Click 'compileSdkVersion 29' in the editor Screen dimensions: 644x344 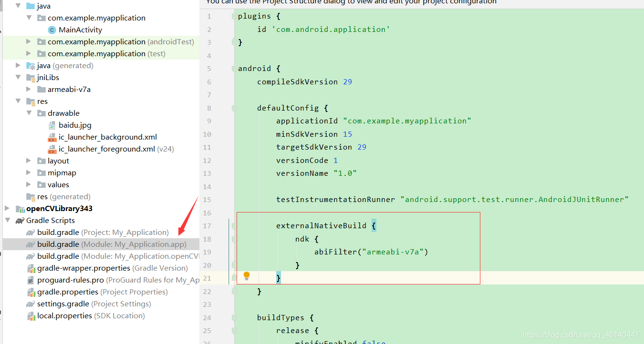point(304,81)
